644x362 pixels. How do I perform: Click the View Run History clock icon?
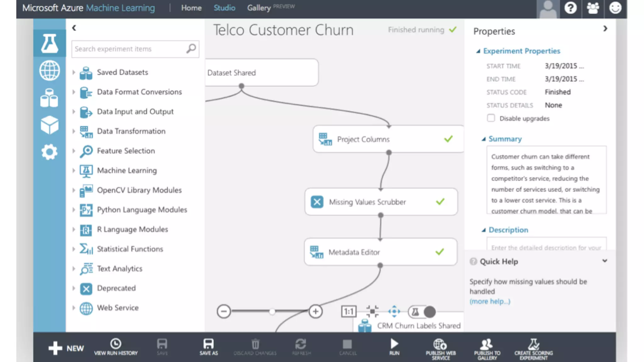115,344
